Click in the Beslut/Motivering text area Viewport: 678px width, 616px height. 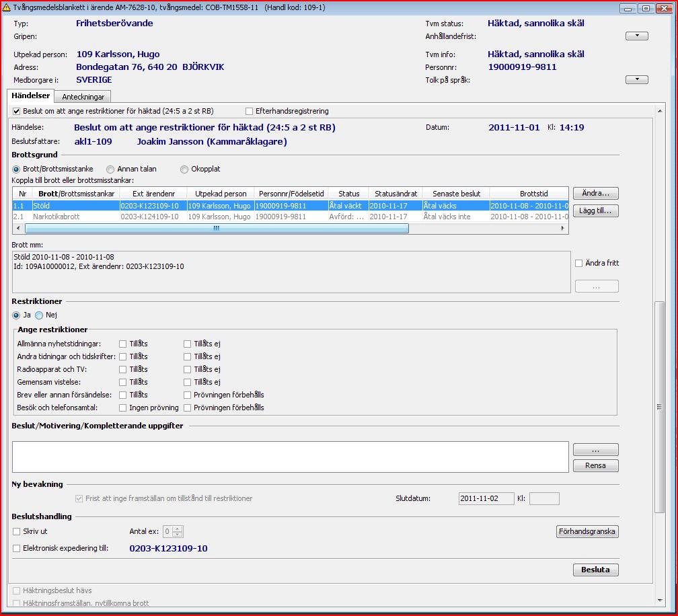tap(290, 457)
